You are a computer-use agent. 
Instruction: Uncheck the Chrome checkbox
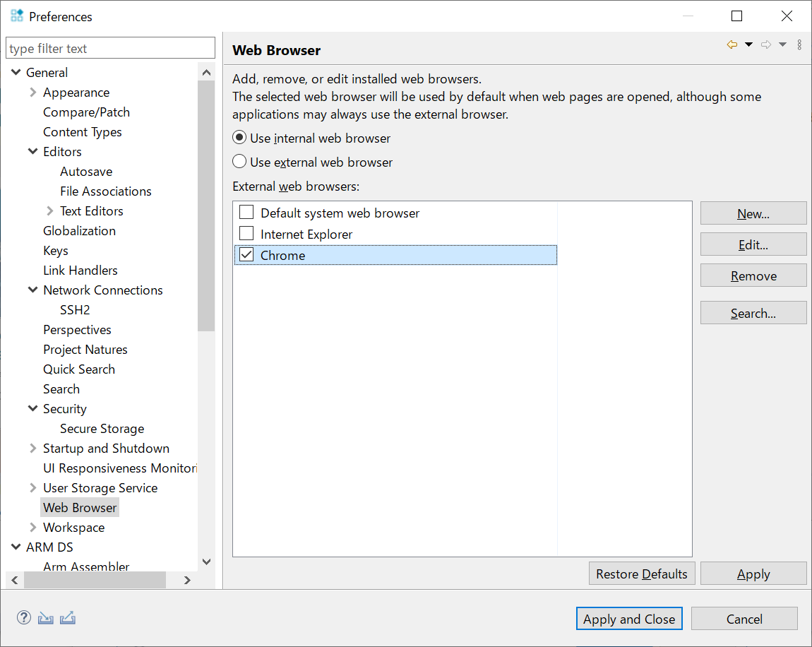click(246, 255)
